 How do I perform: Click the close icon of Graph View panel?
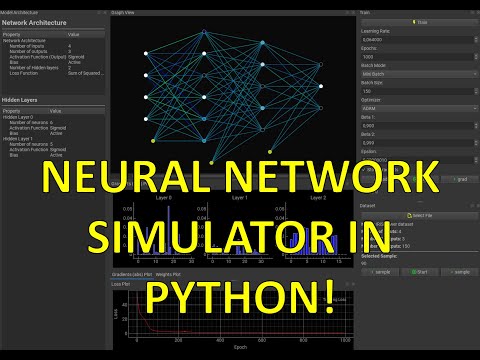coord(353,13)
